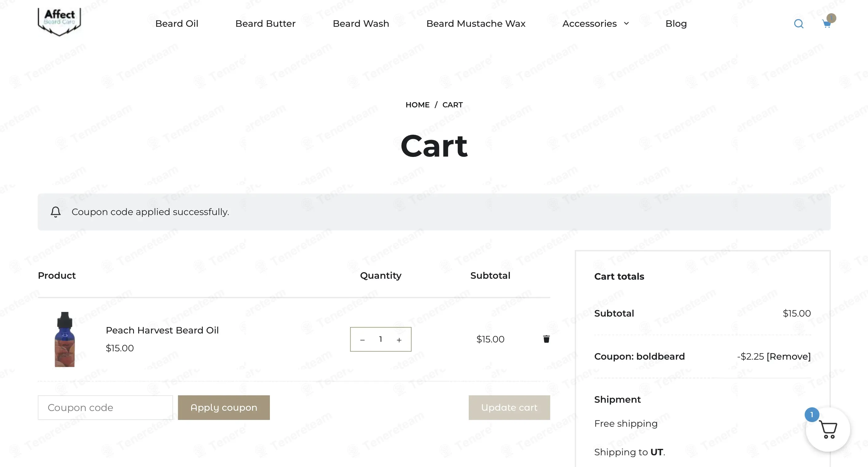
Task: Remove the boldbeard coupon
Action: point(788,357)
